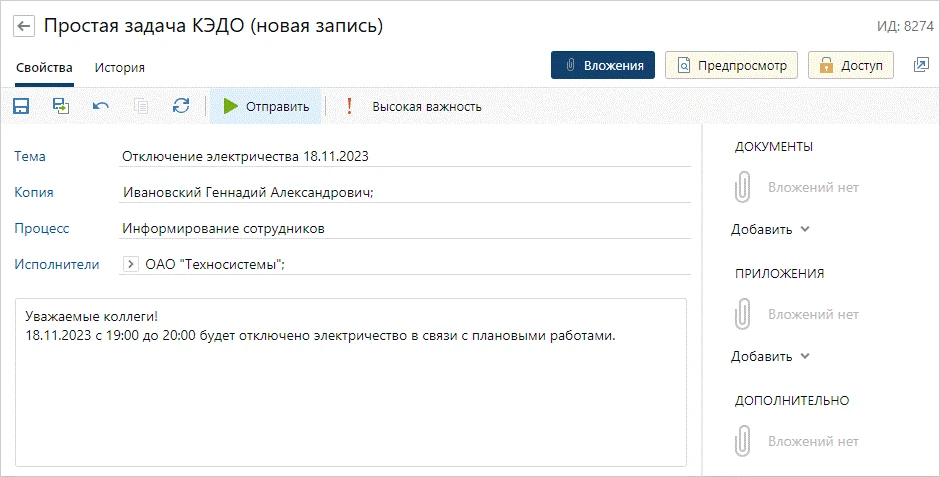Click the Refresh icon in toolbar

pos(181,106)
